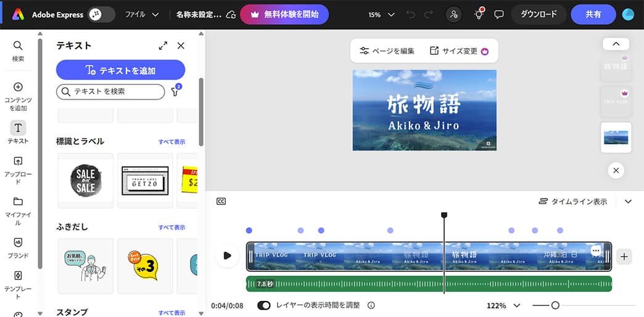The height and width of the screenshot is (317, 644).
Task: Click the 共有 share button
Action: pos(593,15)
